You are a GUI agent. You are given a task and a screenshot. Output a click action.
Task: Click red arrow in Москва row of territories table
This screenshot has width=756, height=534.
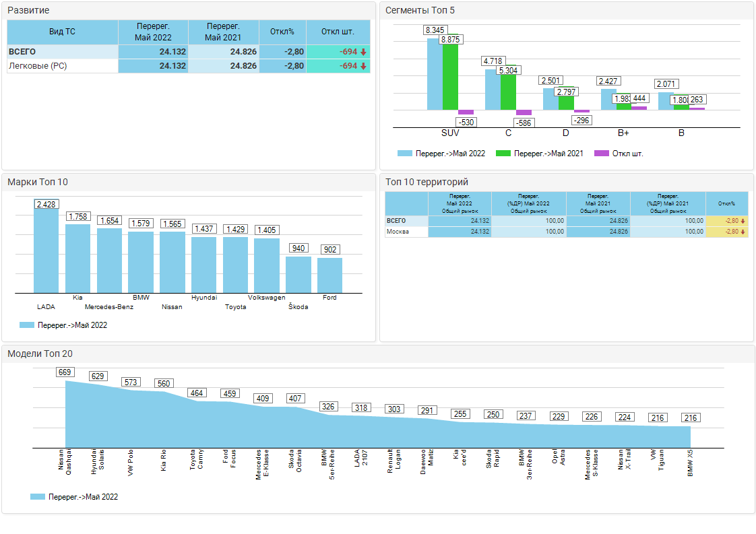[x=743, y=232]
